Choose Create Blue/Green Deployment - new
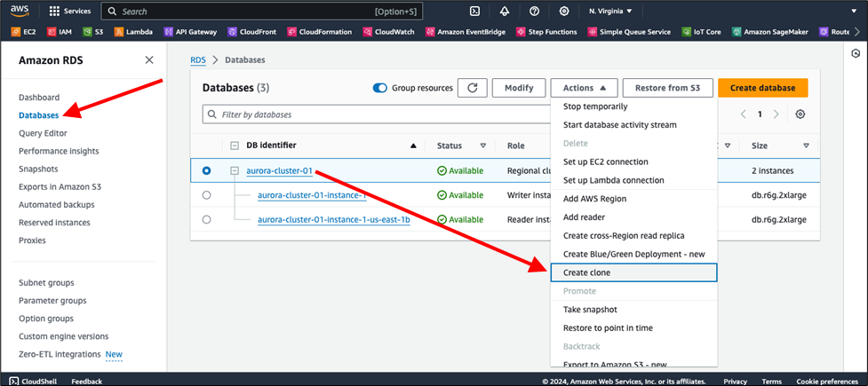The height and width of the screenshot is (386, 868). (x=633, y=255)
